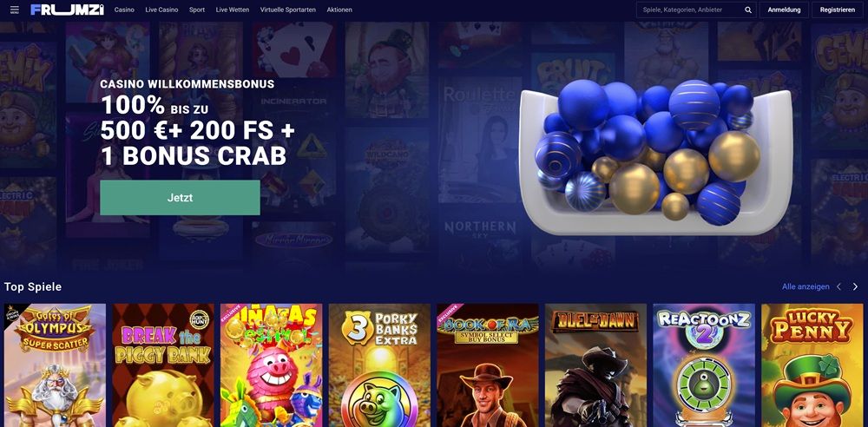Click the Frumzi logo
The height and width of the screenshot is (427, 868).
[67, 10]
